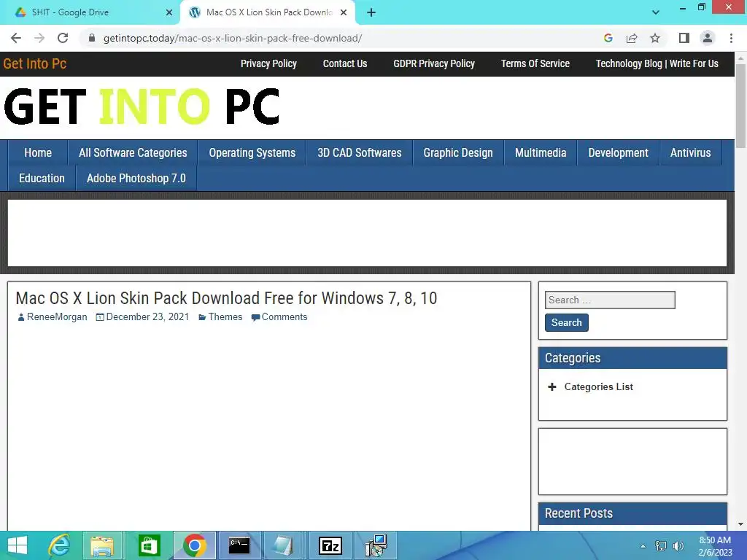The height and width of the screenshot is (560, 747).
Task: Open the network tray icon
Action: point(661,546)
